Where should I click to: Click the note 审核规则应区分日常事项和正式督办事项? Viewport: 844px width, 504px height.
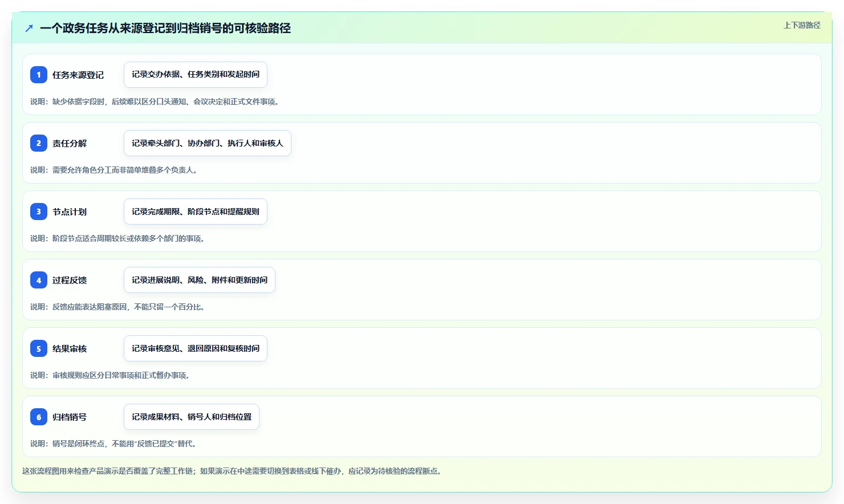point(110,375)
